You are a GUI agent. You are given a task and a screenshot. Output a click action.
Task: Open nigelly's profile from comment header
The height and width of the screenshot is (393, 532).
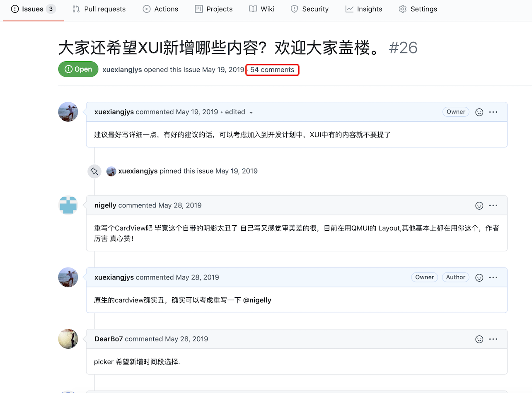(x=105, y=205)
